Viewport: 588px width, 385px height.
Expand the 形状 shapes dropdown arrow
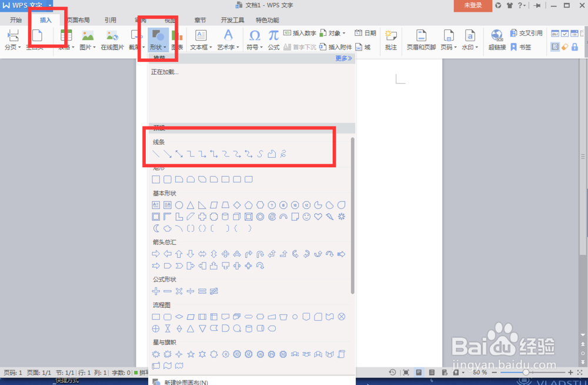click(165, 47)
